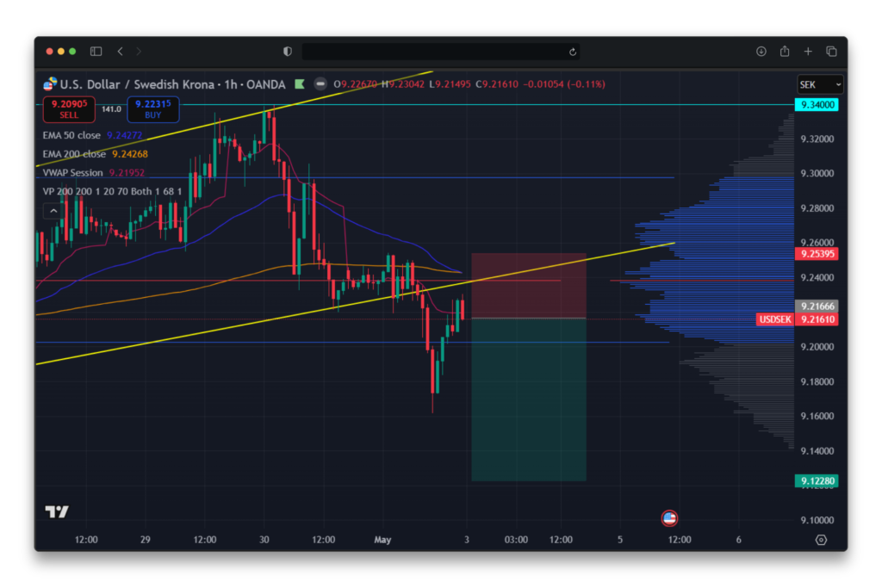
Task: Go back with the browser back arrow
Action: point(121,51)
